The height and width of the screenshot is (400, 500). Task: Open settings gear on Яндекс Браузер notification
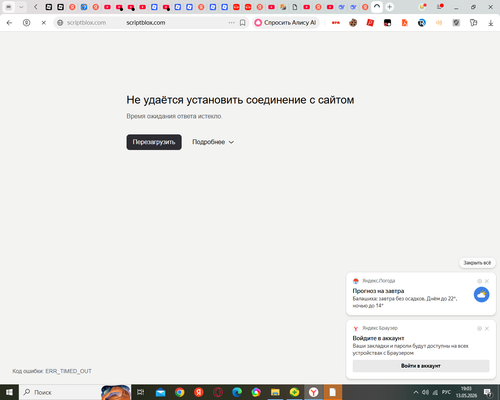tap(479, 328)
